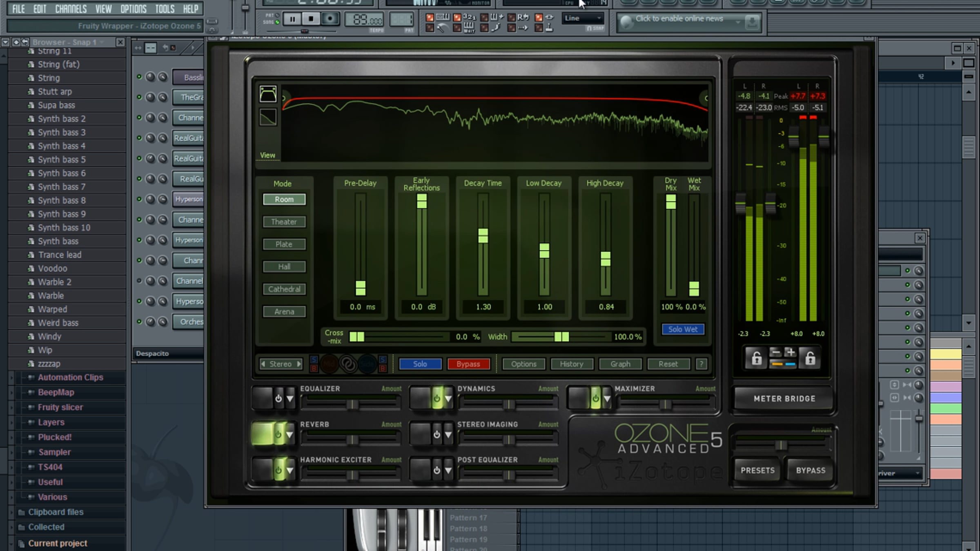Open the TOOLS menu
980x551 pixels.
point(165,9)
